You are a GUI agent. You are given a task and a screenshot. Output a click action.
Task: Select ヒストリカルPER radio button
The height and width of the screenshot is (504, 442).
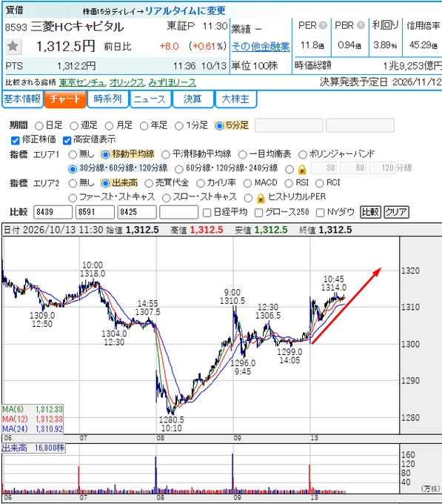tap(248, 198)
